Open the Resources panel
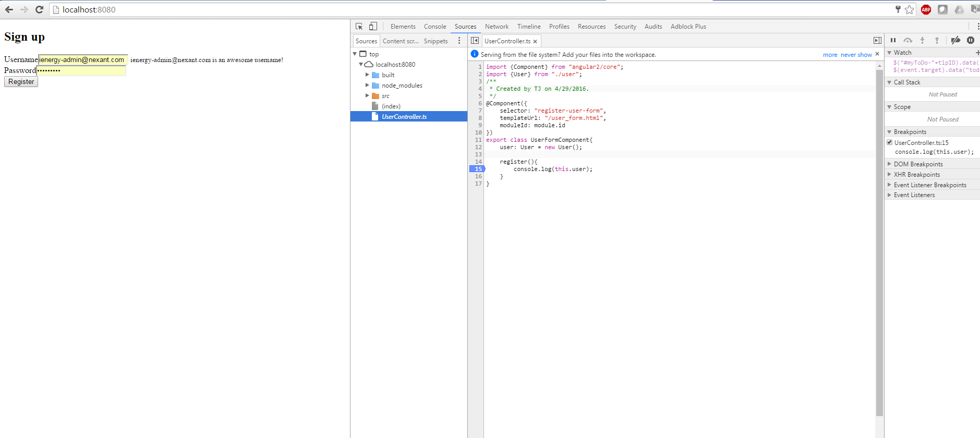This screenshot has width=980, height=438. pos(591,27)
